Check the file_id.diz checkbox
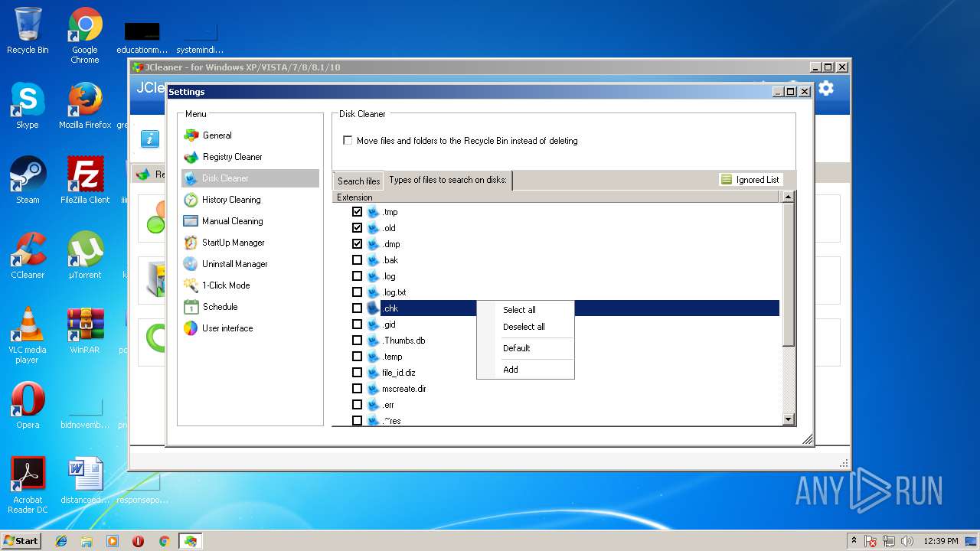 tap(357, 373)
